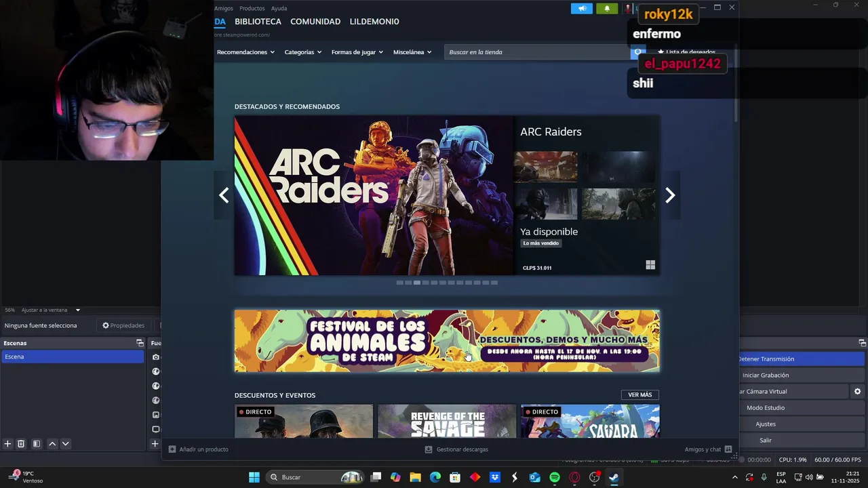868x488 pixels.
Task: Open Spotify from the taskbar
Action: point(555,477)
